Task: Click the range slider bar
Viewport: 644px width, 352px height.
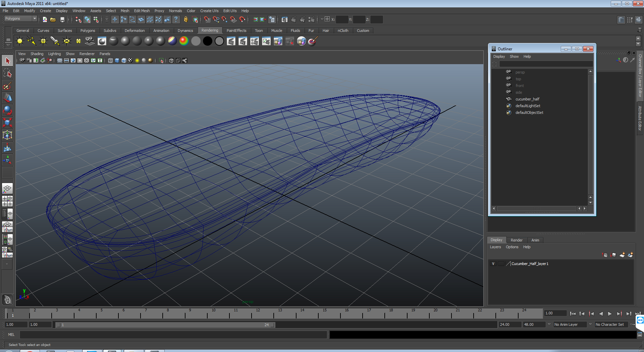Action: pos(165,325)
